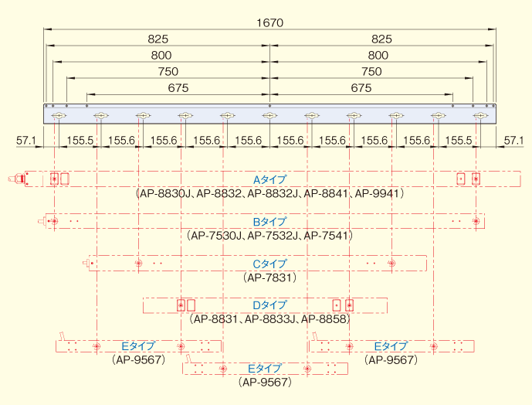532x405 pixels.
Task: Click the 57.1 dimension at the right edge
Action: click(513, 141)
